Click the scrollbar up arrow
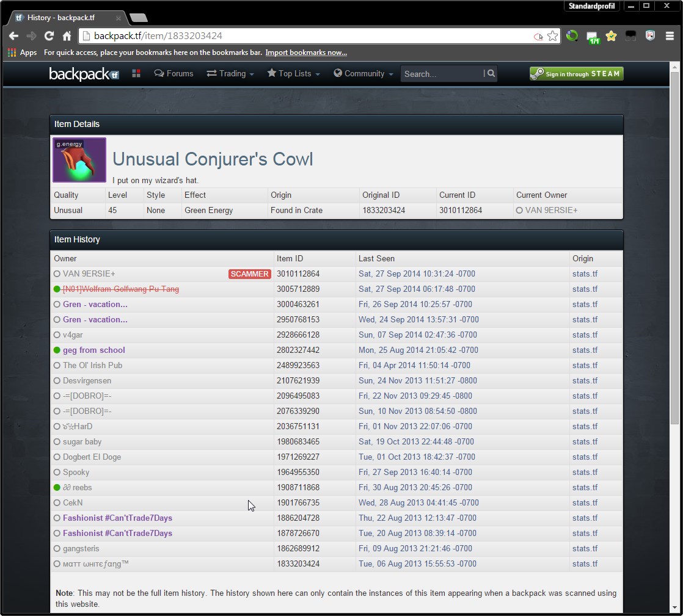The width and height of the screenshot is (683, 616). (674, 67)
